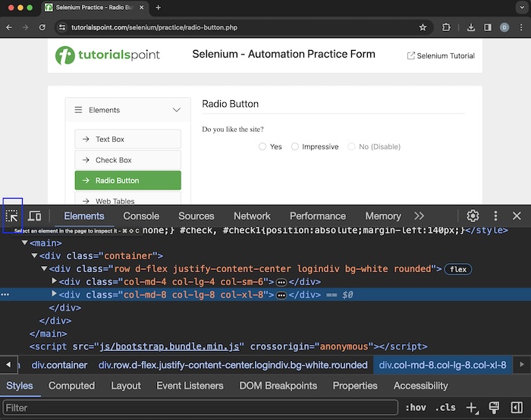
Task: Activate the inspect element picker tool
Action: pyautogui.click(x=12, y=216)
